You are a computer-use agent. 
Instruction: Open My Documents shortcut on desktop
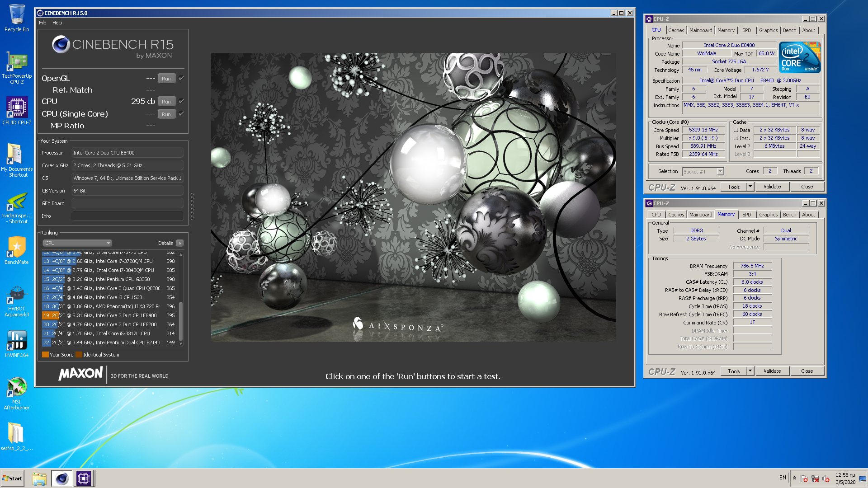[17, 160]
